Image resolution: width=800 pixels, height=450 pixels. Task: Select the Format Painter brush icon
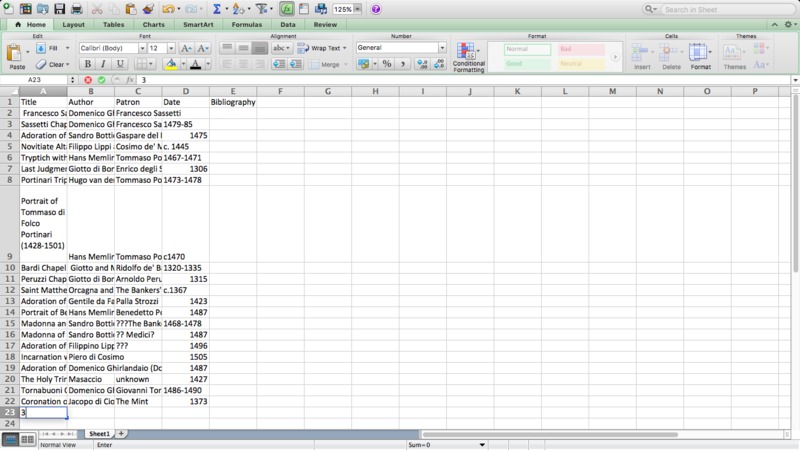point(148,9)
